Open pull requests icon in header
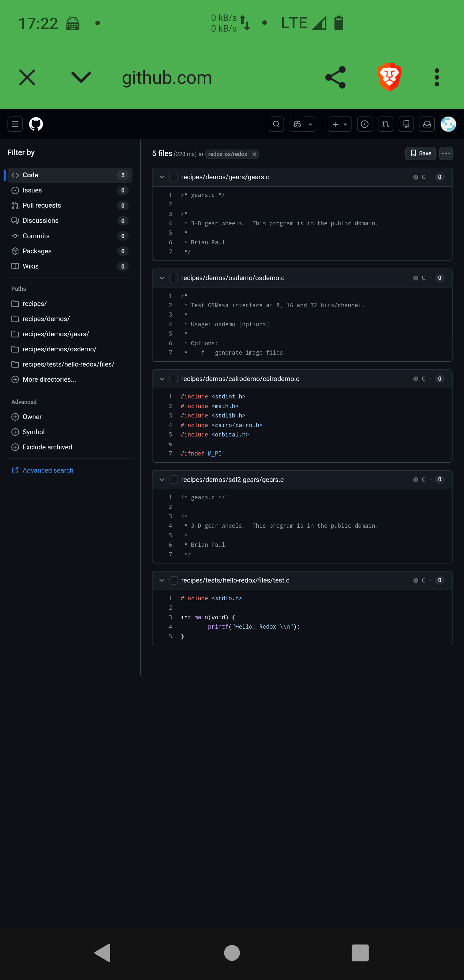464x980 pixels. pos(385,124)
